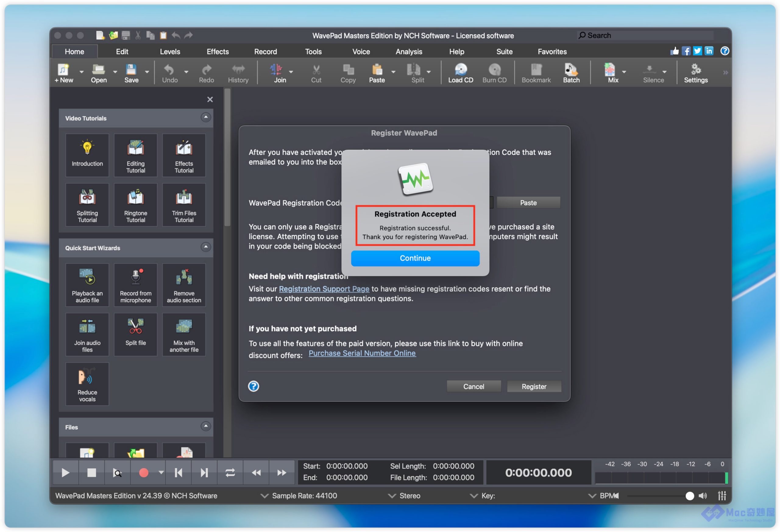Click the thumbs-up like icon
Viewport: 780px width, 532px height.
pos(675,51)
